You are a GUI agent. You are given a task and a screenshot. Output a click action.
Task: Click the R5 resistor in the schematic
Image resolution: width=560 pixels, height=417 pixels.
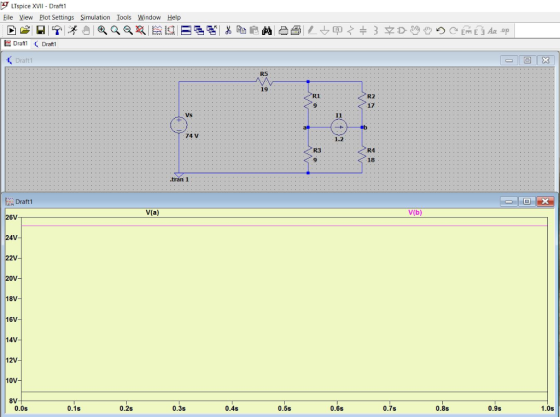264,82
